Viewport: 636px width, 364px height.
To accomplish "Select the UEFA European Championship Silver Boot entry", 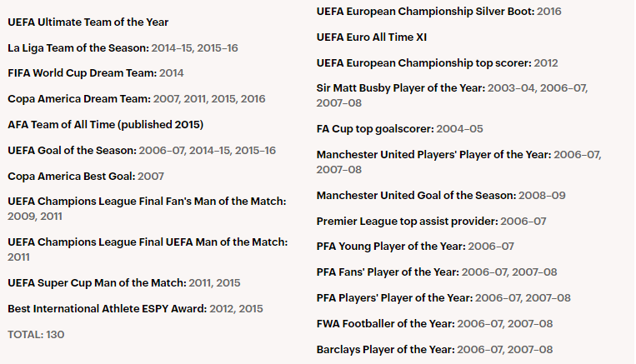I will [x=438, y=12].
